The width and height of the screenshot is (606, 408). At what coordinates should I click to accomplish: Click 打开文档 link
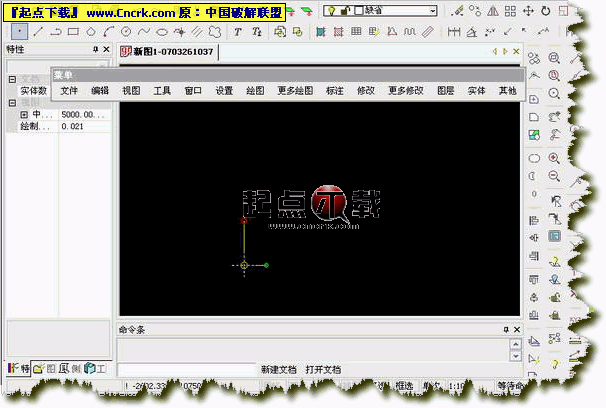[323, 370]
